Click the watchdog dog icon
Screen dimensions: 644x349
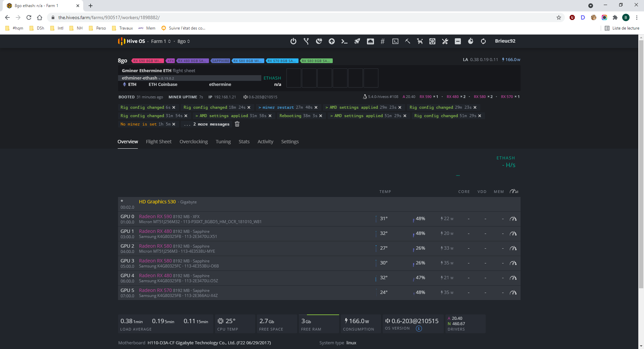click(x=420, y=41)
